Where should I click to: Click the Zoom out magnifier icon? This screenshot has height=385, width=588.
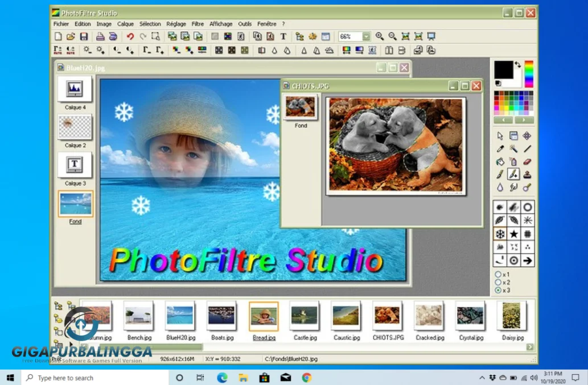[392, 36]
